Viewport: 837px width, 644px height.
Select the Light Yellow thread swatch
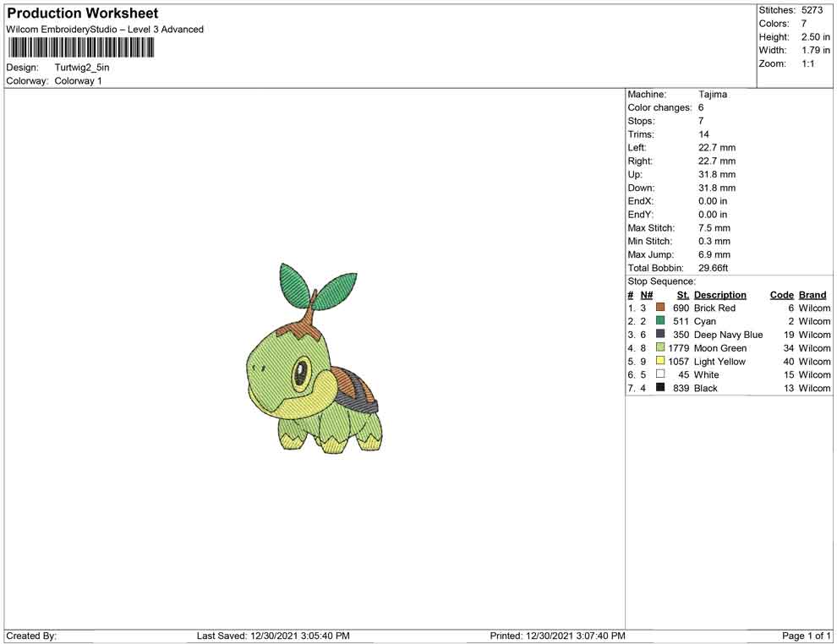coord(660,362)
